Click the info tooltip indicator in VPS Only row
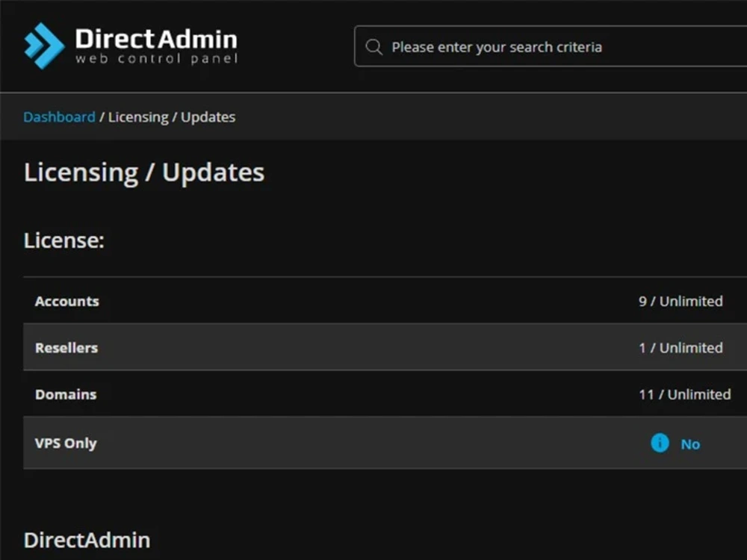 pos(659,444)
